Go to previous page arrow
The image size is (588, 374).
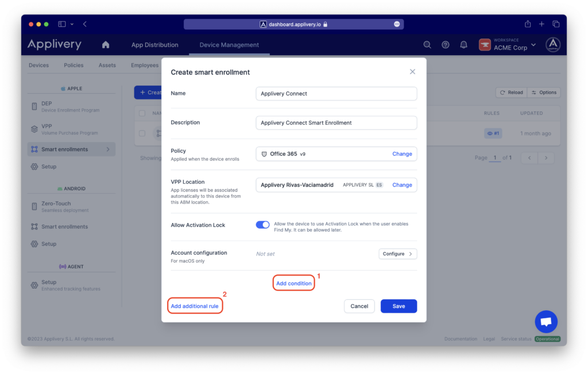tap(529, 158)
